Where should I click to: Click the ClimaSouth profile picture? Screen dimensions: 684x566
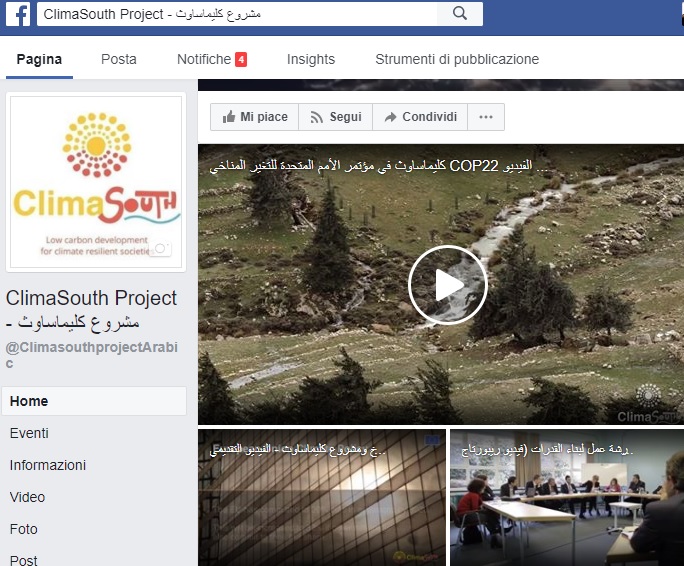coord(96,182)
